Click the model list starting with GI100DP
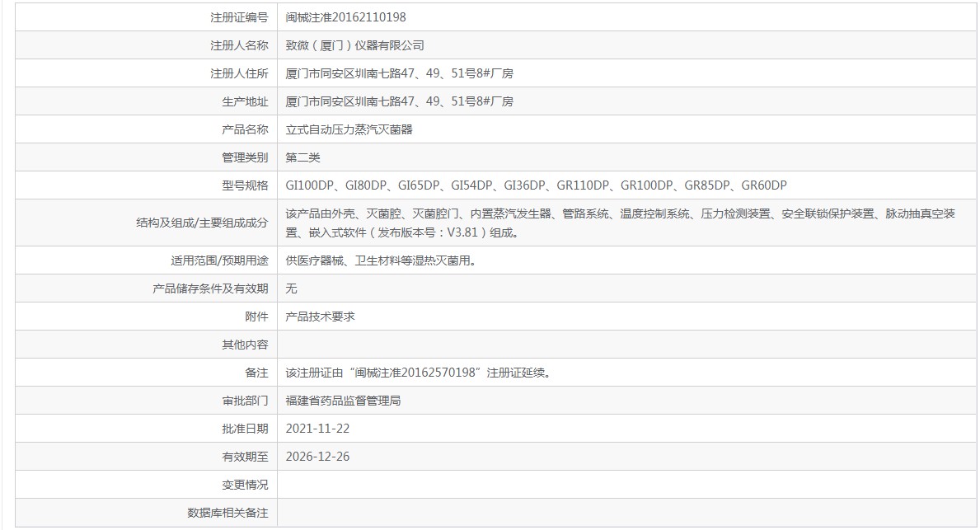Screen dimensions: 980x530 pos(537,185)
